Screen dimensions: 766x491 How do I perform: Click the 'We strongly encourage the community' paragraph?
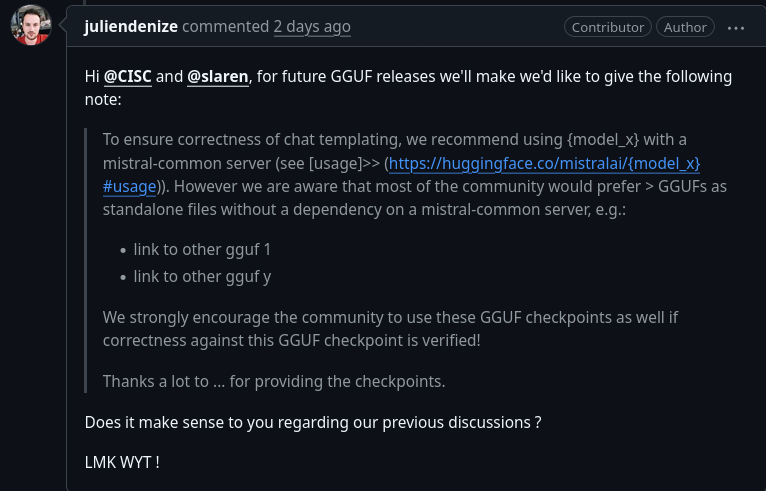pyautogui.click(x=390, y=329)
